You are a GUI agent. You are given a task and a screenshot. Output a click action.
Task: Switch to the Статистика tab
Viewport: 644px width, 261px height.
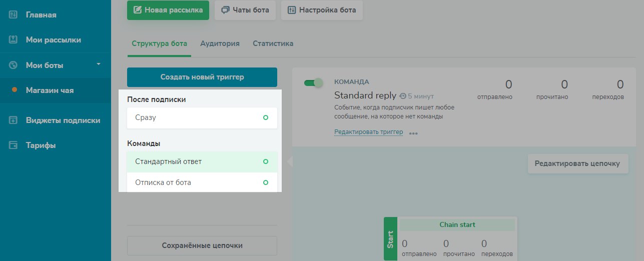coord(273,43)
